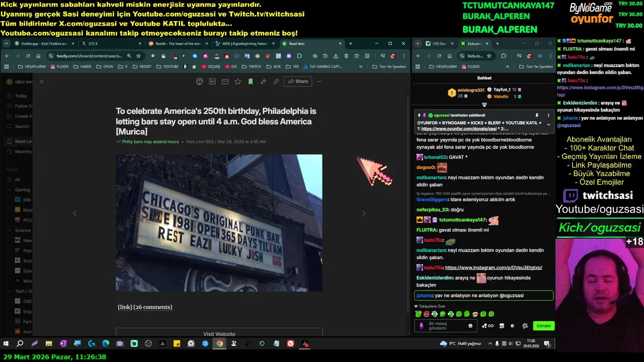Bookmark star in Kick address bar
Viewport: 644px width, 362px height.
click(x=490, y=56)
